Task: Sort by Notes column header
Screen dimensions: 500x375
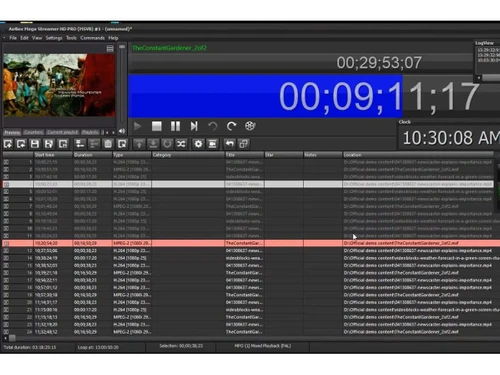Action: 323,155
